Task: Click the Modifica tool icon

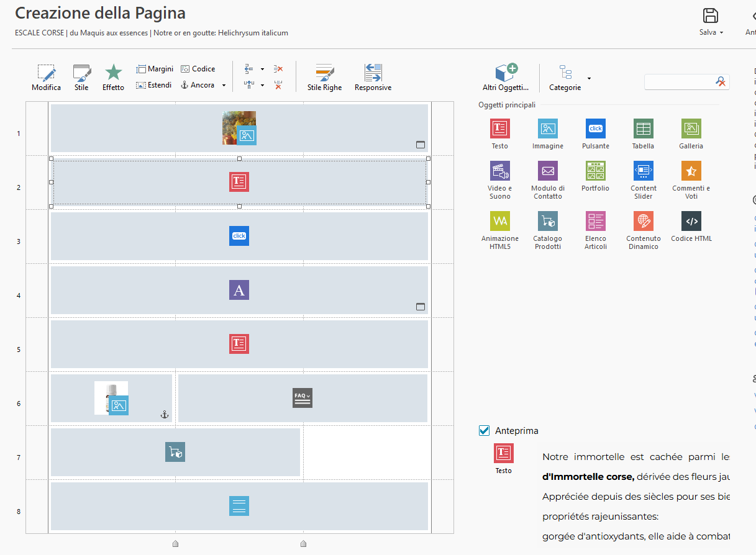Action: point(46,74)
